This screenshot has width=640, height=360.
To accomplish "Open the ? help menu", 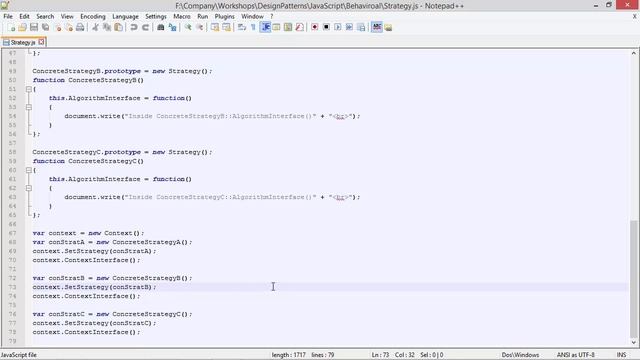I will pos(271,16).
